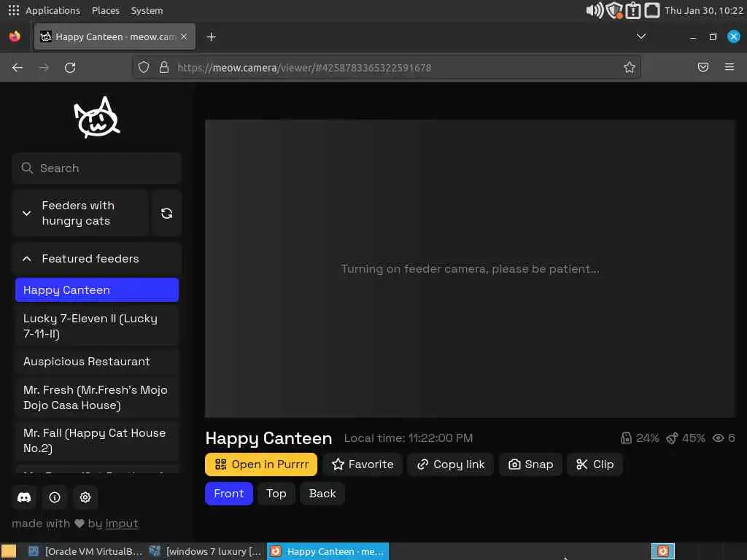747x560 pixels.
Task: Click the viewers eye count indicator
Action: point(724,438)
